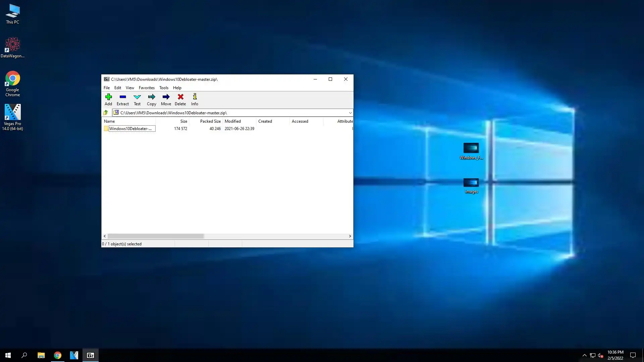Open the Favorites menu
Screen dimensions: 644x362
click(147, 88)
